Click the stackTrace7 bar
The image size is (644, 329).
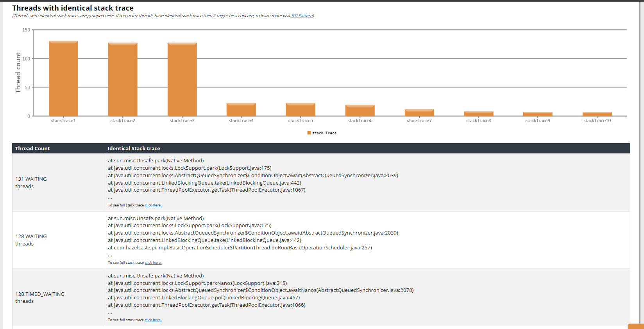coord(419,113)
